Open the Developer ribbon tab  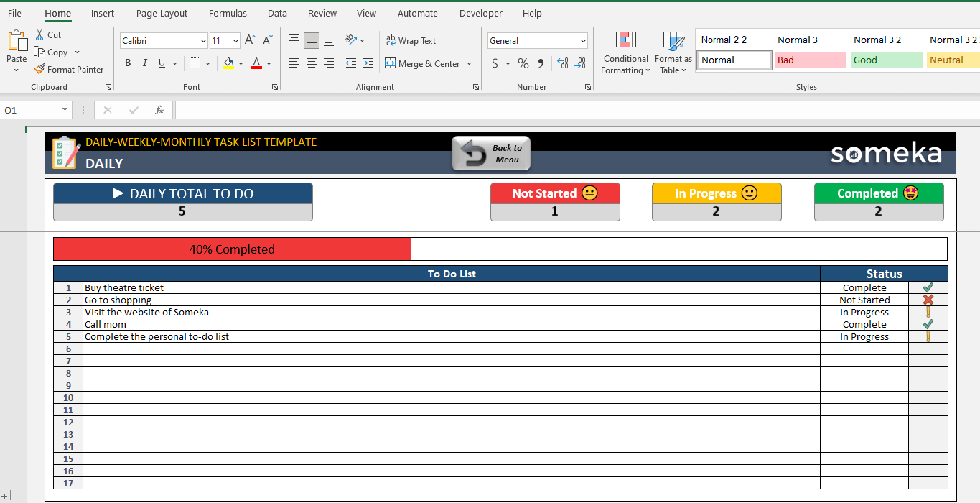click(x=480, y=13)
